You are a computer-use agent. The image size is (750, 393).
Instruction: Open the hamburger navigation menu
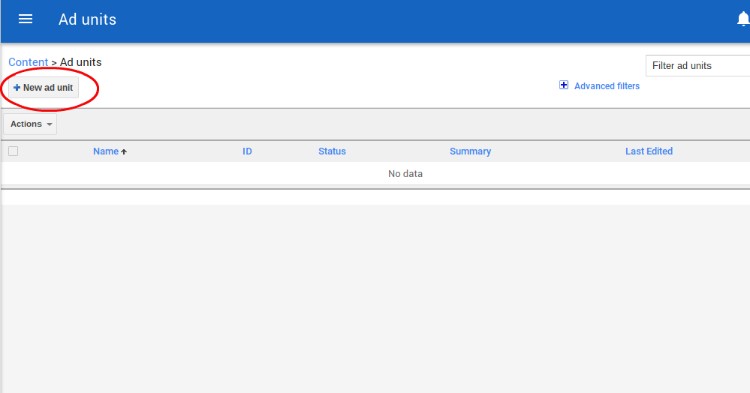click(25, 19)
